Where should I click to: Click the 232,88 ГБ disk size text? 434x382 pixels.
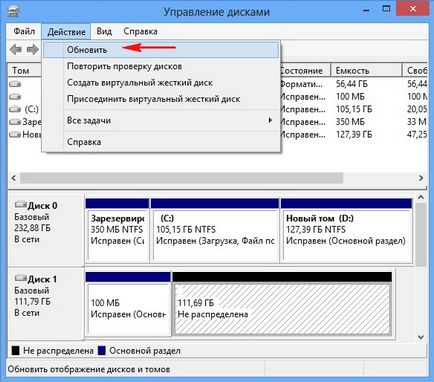[x=32, y=228]
